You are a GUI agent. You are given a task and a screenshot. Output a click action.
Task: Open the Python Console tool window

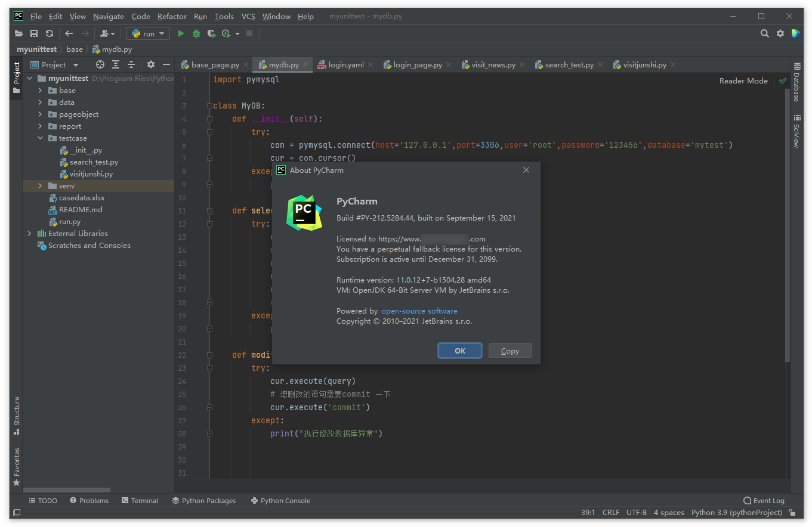[280, 501]
